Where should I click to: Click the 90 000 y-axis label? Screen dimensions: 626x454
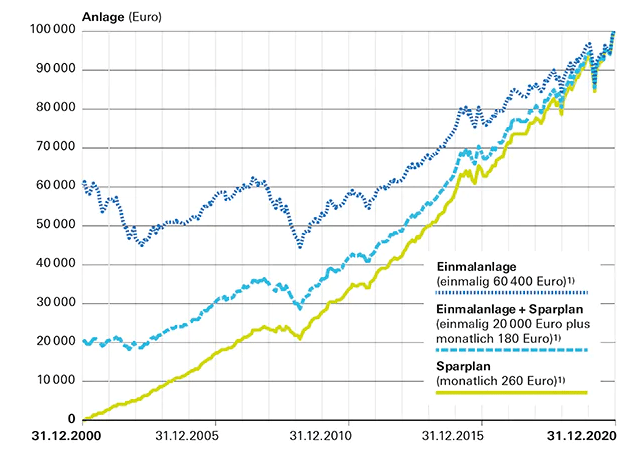(x=55, y=69)
